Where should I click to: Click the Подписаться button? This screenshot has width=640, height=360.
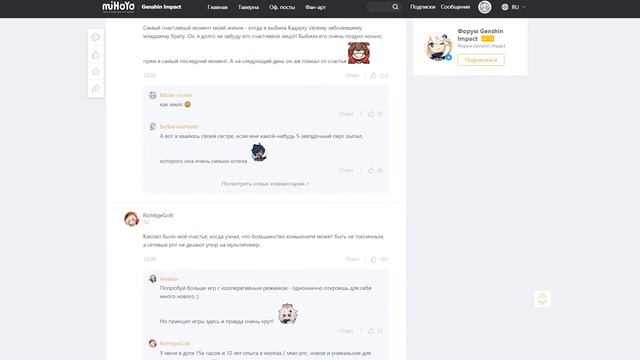click(x=481, y=60)
